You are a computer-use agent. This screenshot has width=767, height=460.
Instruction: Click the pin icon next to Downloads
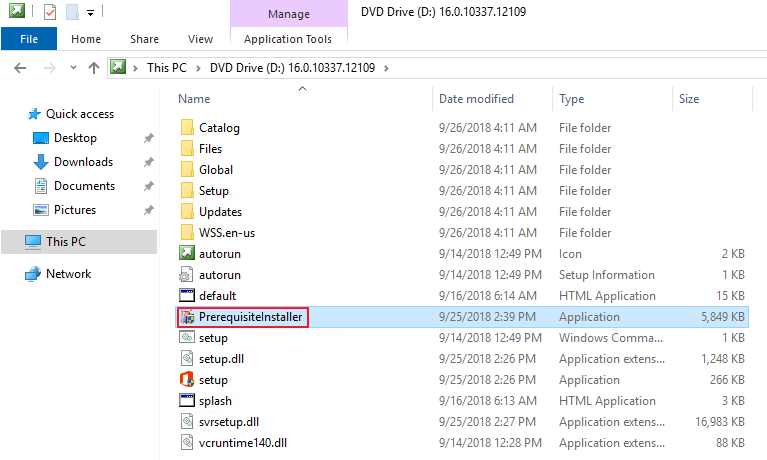pyautogui.click(x=149, y=162)
